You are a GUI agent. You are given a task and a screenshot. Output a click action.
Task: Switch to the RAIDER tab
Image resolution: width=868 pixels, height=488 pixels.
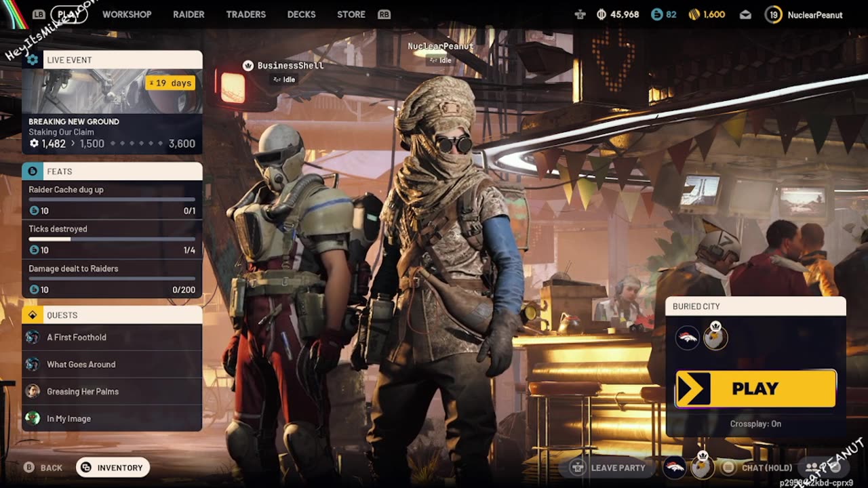pos(189,14)
